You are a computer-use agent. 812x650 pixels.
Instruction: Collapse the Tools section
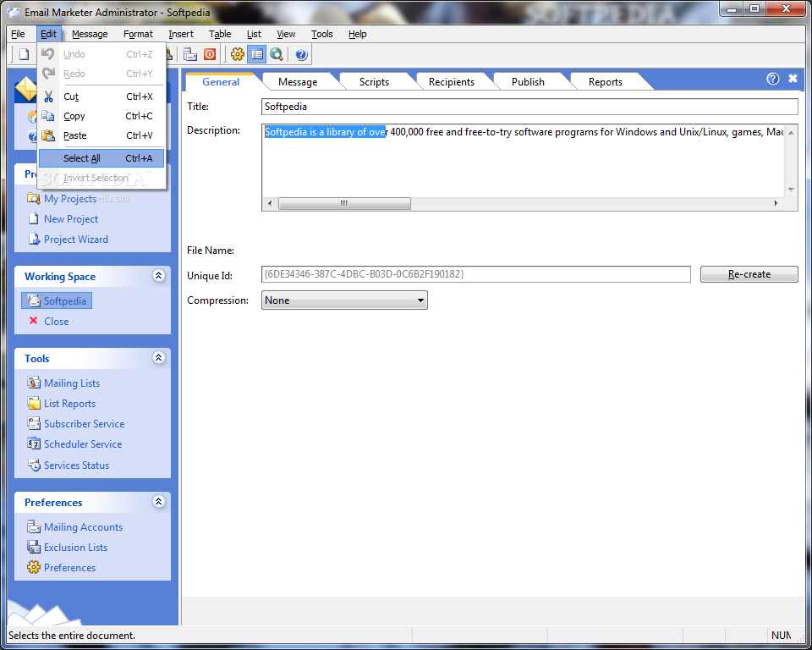159,358
